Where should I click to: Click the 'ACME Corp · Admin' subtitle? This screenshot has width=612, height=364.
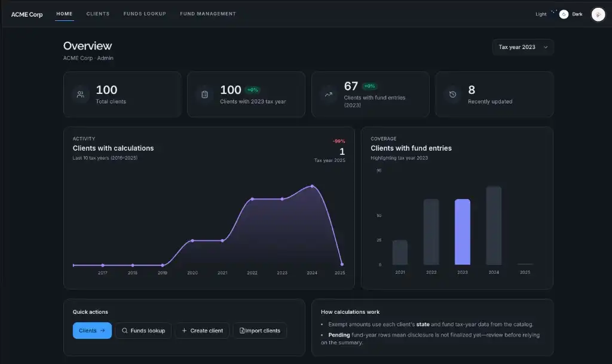(88, 58)
